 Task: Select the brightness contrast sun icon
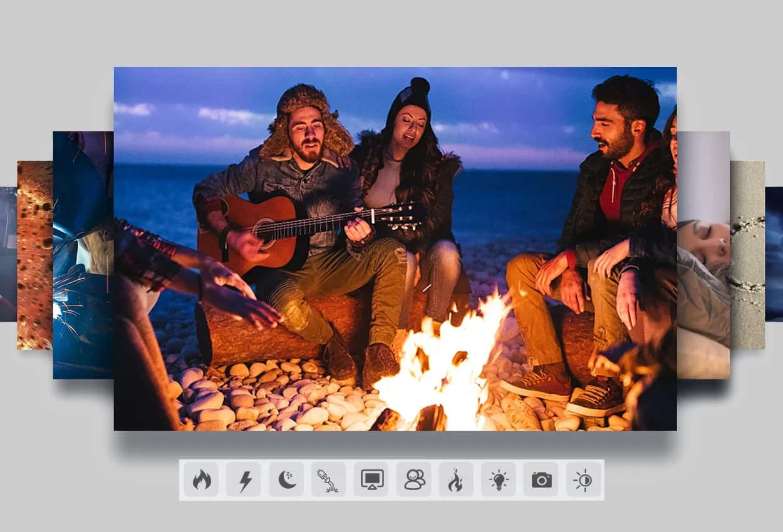(583, 480)
